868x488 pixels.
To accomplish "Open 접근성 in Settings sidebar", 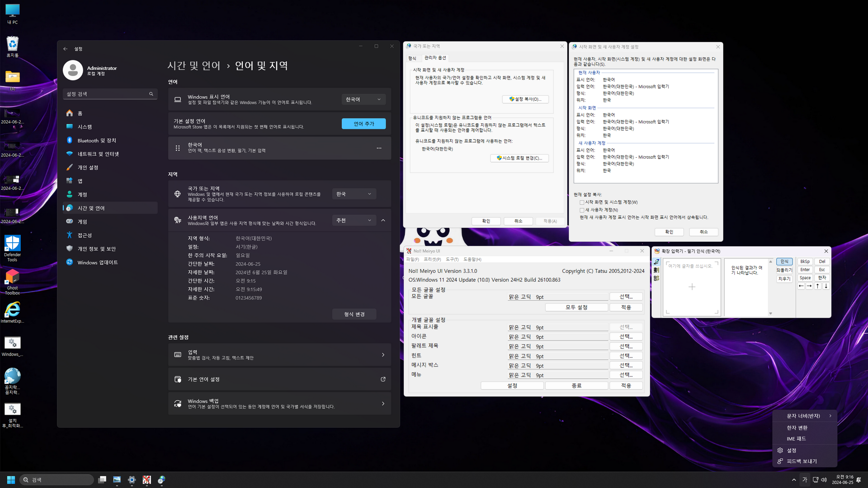I will [x=85, y=235].
